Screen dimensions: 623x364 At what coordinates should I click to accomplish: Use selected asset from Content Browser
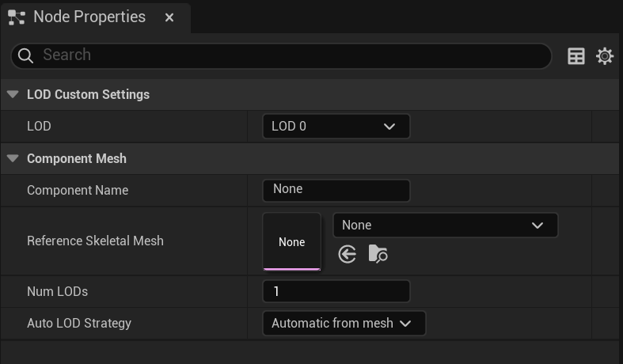[348, 254]
